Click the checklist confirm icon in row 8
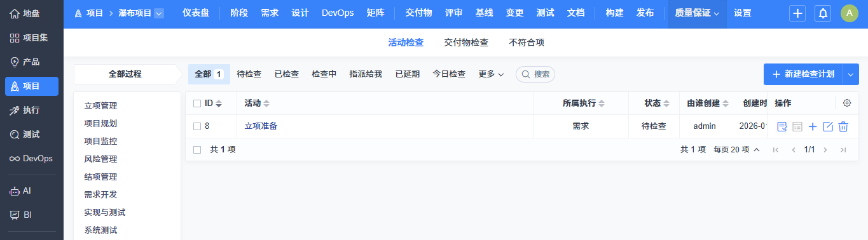This screenshot has width=868, height=240. (782, 126)
